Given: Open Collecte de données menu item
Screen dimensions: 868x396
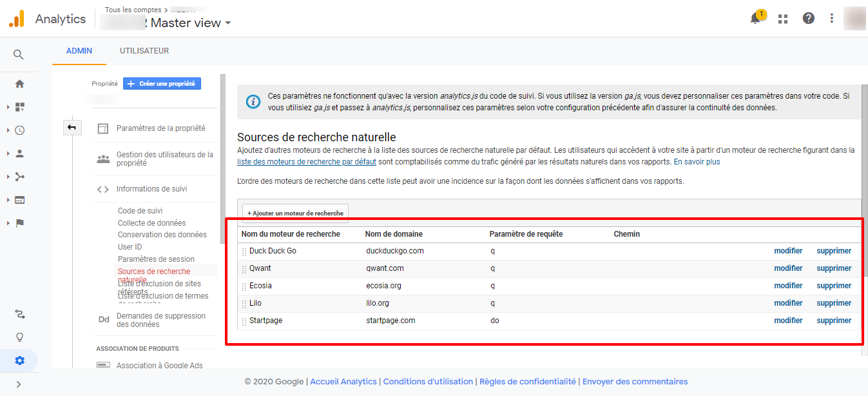Looking at the screenshot, I should 152,223.
